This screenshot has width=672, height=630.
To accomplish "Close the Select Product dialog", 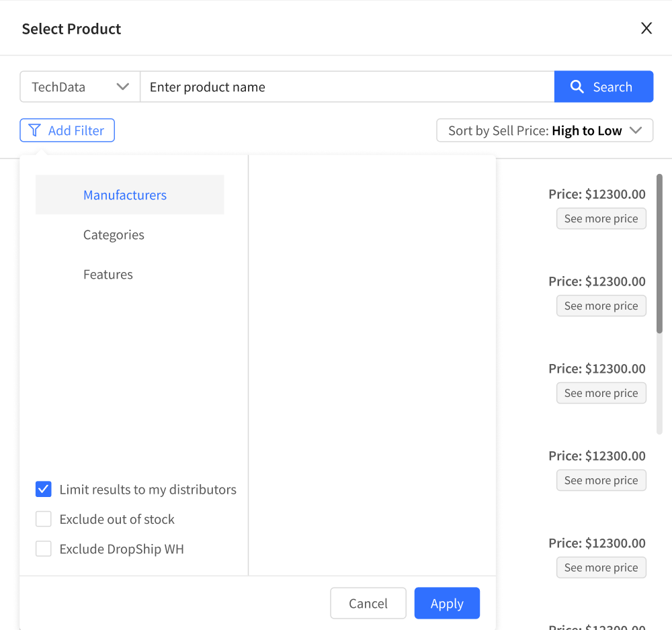I will [646, 28].
